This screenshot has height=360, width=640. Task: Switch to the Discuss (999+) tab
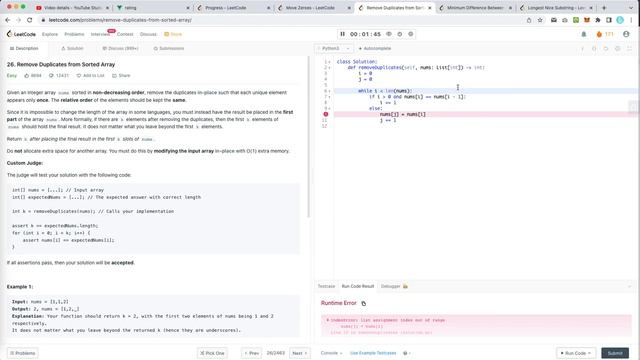[x=120, y=49]
